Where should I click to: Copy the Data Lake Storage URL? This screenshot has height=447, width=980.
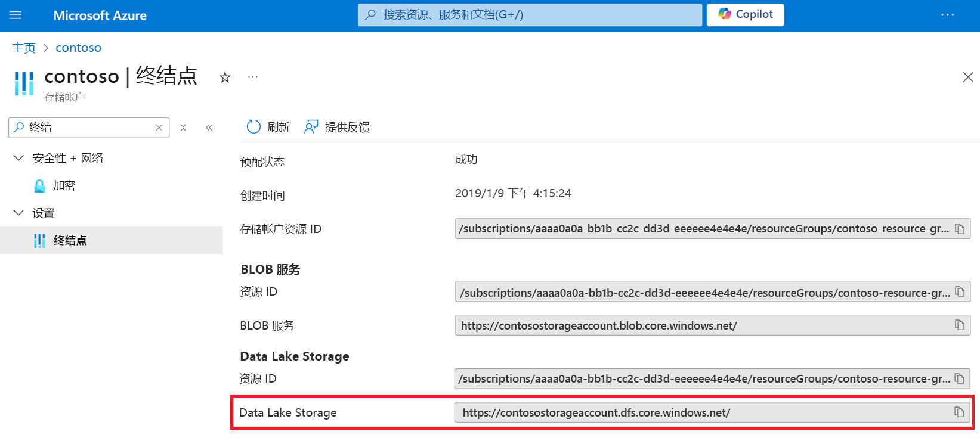coord(960,412)
